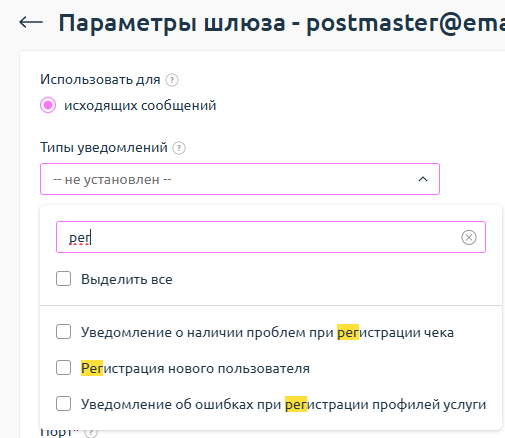Pick the "проблем при регистрации чека" entry text
This screenshot has height=438, width=505.
[x=350, y=333]
